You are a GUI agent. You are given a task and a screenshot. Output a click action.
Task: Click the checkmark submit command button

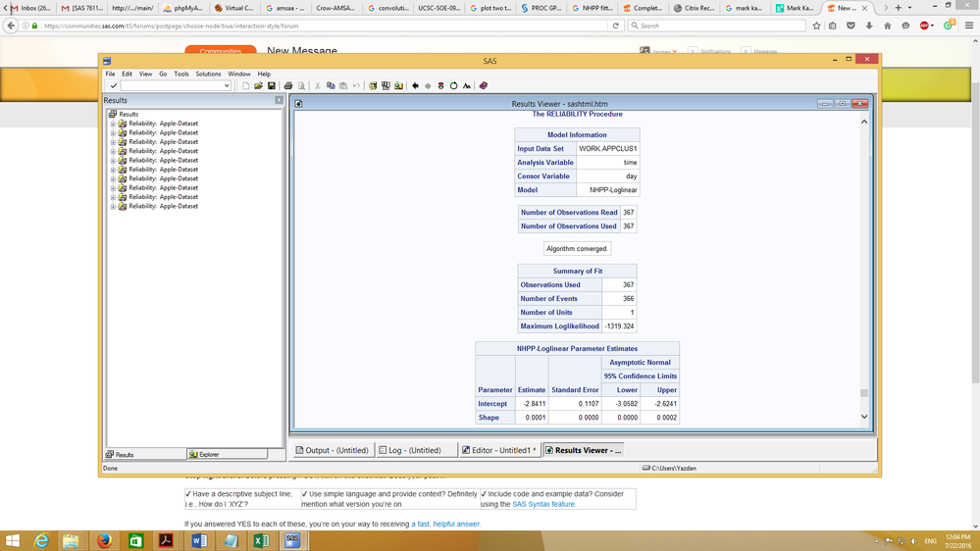[114, 86]
